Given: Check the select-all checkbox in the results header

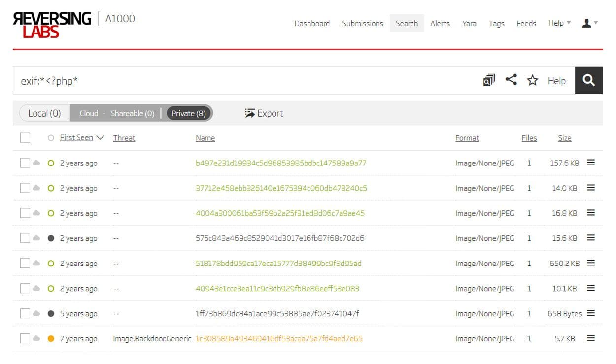Looking at the screenshot, I should pos(25,137).
